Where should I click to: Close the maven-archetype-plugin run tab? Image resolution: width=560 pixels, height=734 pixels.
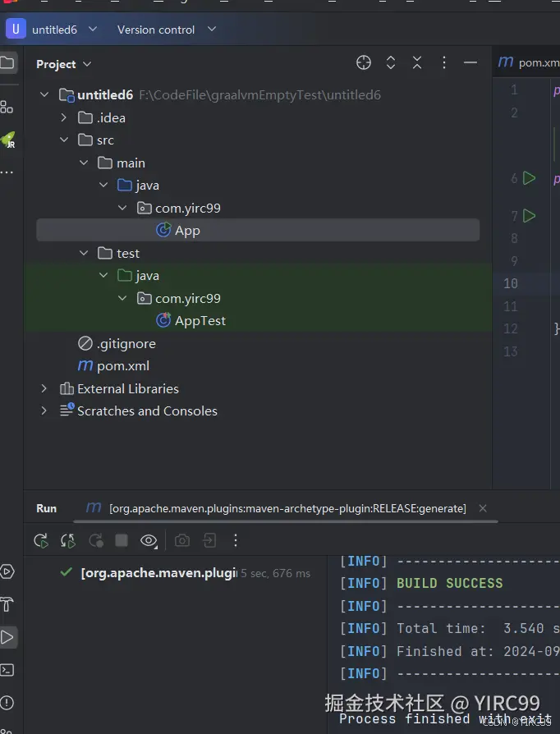point(483,508)
